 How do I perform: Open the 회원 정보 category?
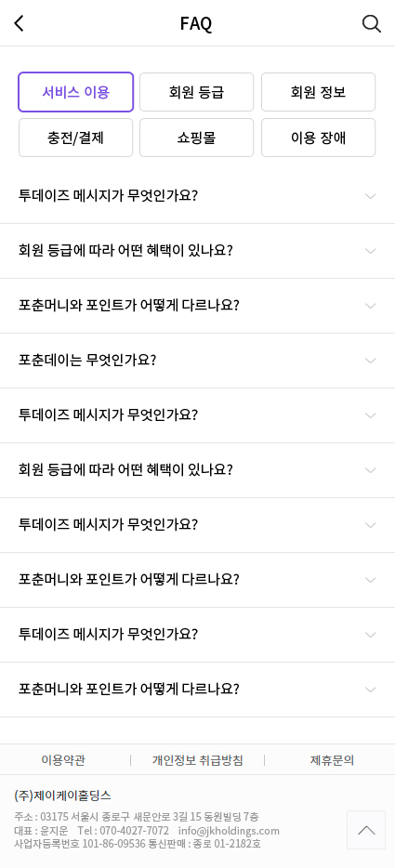tap(319, 92)
